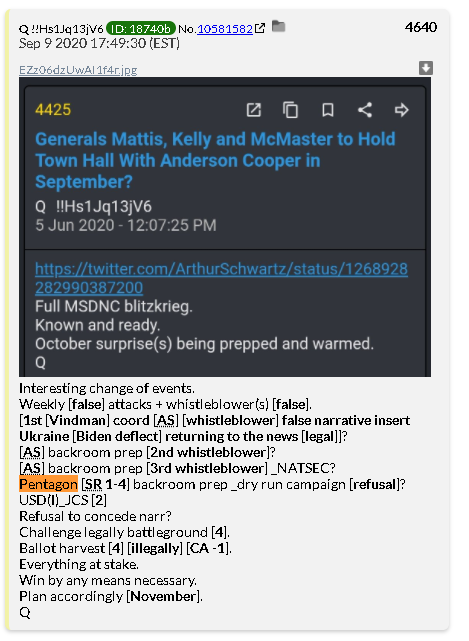
Task: Click the underlined AS abbreviation after Vindman coord
Action: tap(166, 421)
